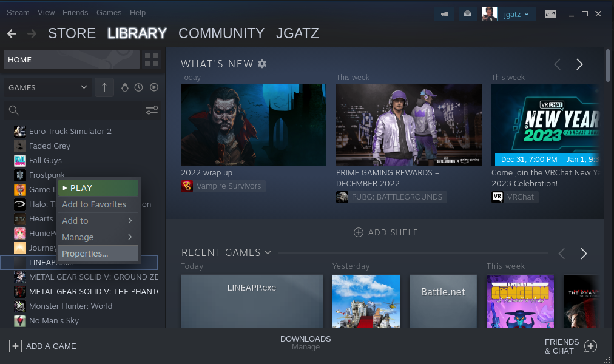Click the VRChat game tag

pos(515,197)
